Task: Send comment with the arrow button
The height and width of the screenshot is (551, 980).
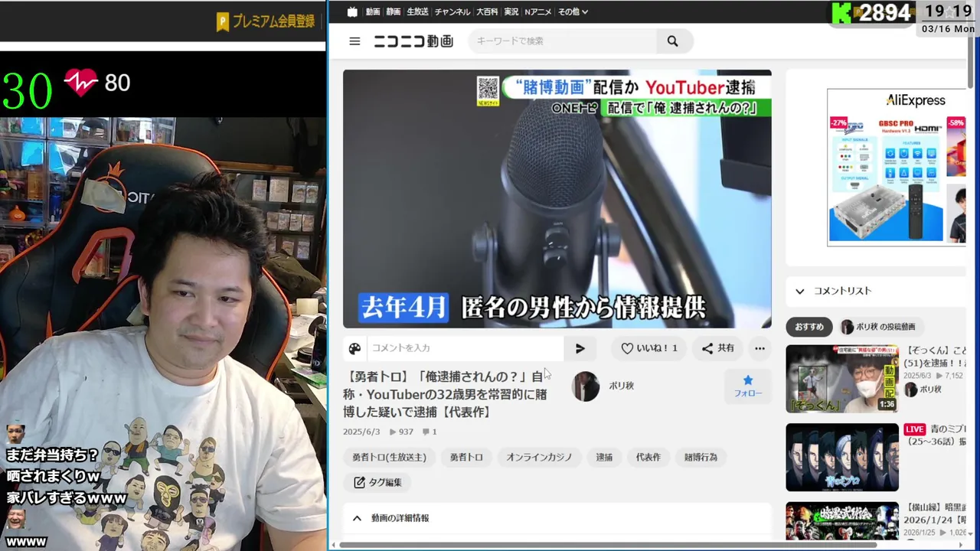Action: point(580,348)
